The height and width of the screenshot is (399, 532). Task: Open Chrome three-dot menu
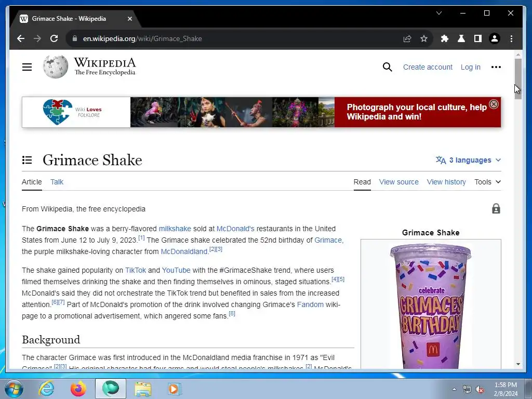point(511,38)
